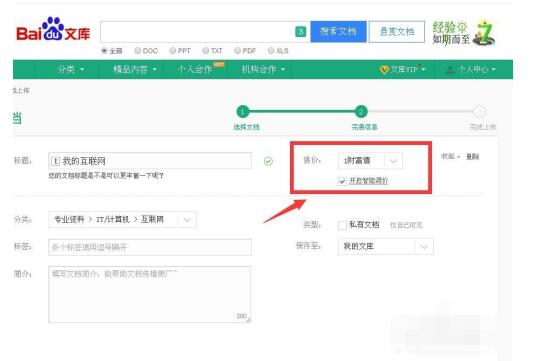Screen dimensions: 540x361
Task: Click step 1 circle 选择文档
Action: pyautogui.click(x=243, y=112)
